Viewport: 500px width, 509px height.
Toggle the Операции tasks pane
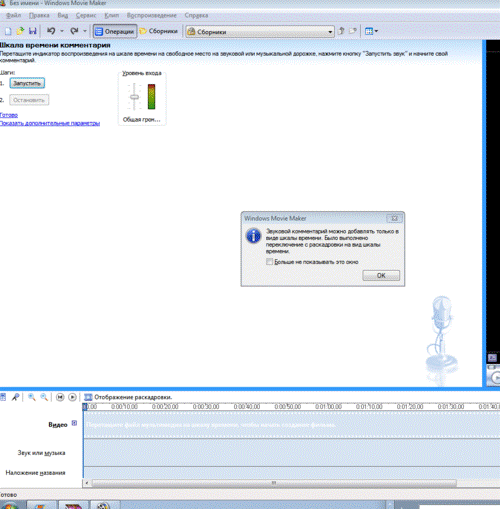115,31
